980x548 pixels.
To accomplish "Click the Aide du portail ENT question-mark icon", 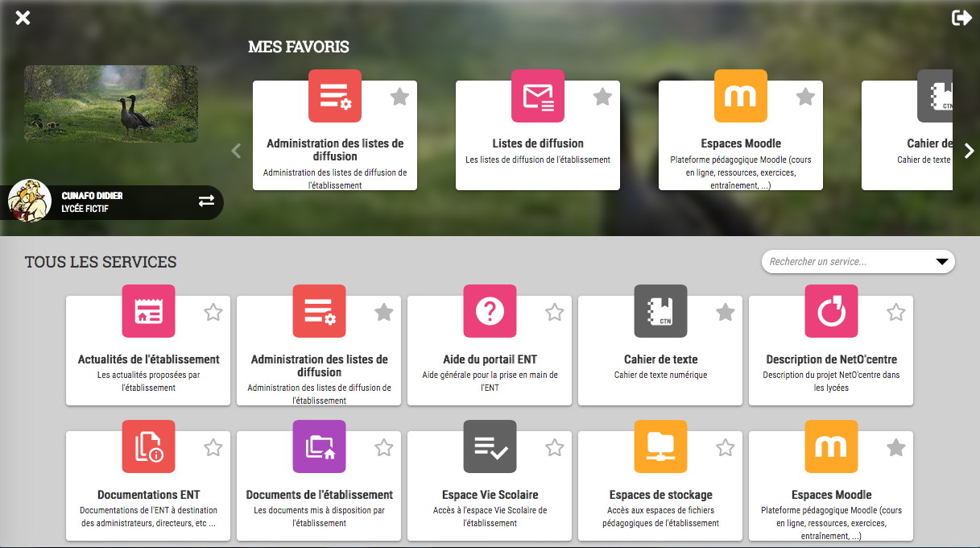I will 490,311.
